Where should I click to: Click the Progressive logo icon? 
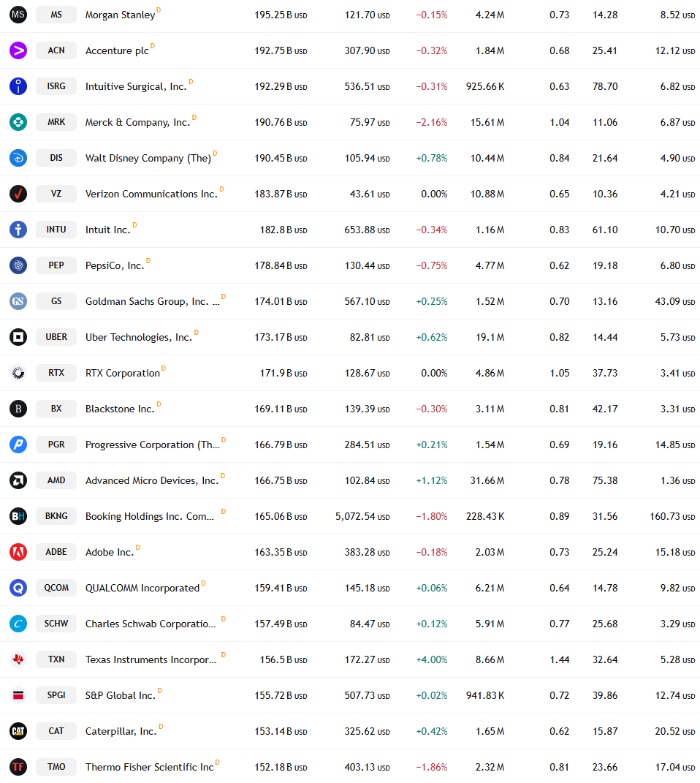[x=18, y=445]
